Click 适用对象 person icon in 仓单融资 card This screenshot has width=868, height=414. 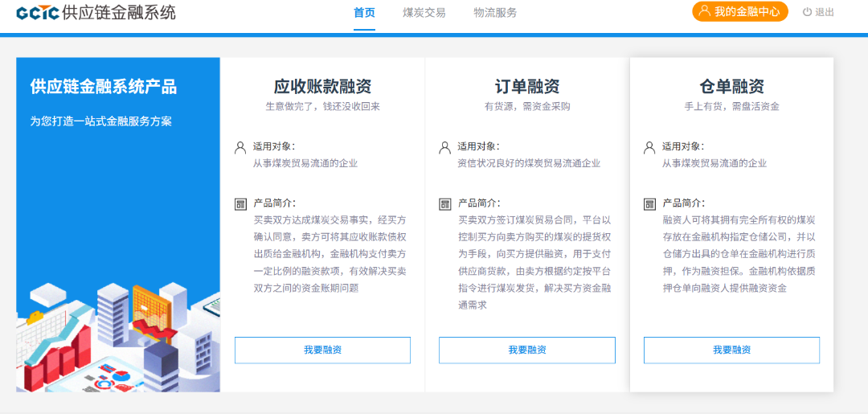(649, 147)
